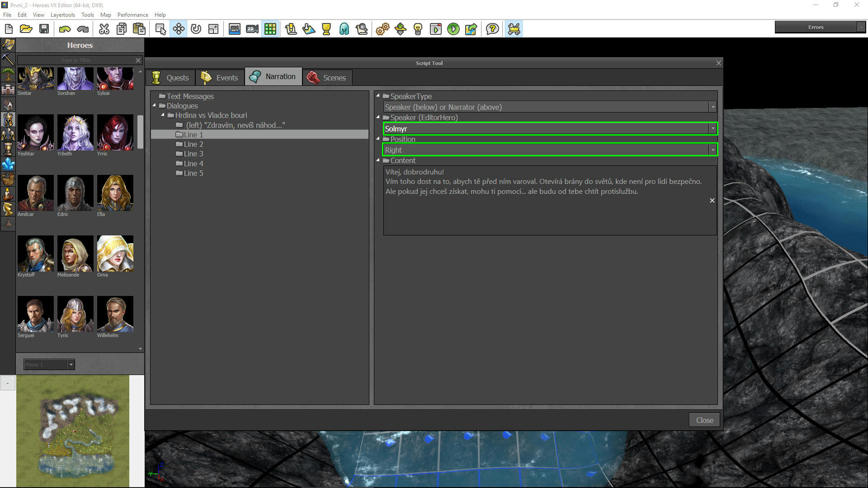Open a map file with folder icon
868x488 pixels.
pos(26,29)
